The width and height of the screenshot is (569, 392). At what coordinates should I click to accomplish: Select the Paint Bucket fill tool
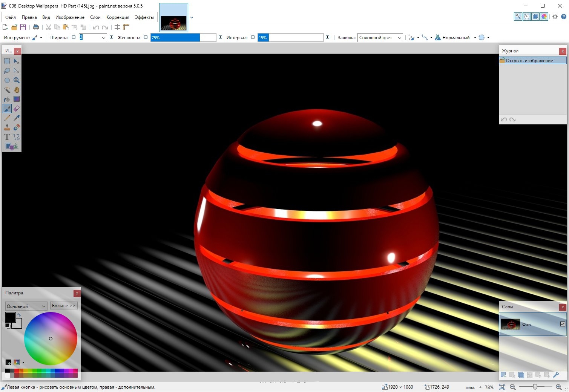pyautogui.click(x=7, y=99)
